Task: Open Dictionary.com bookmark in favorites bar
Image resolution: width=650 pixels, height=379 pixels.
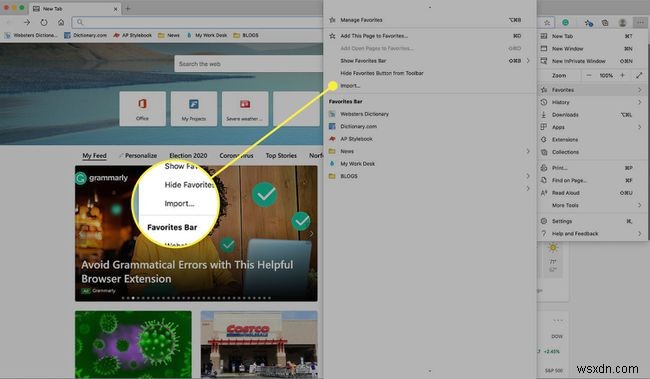Action: point(86,35)
